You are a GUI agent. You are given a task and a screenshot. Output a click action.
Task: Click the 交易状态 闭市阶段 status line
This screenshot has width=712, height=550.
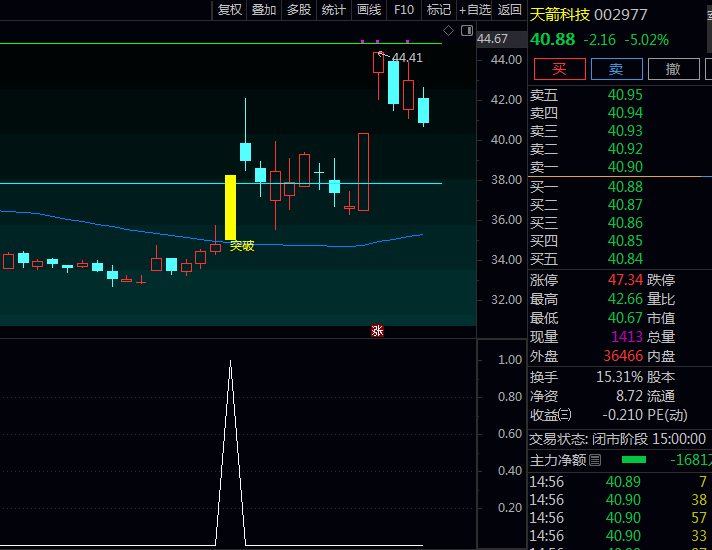coord(618,439)
